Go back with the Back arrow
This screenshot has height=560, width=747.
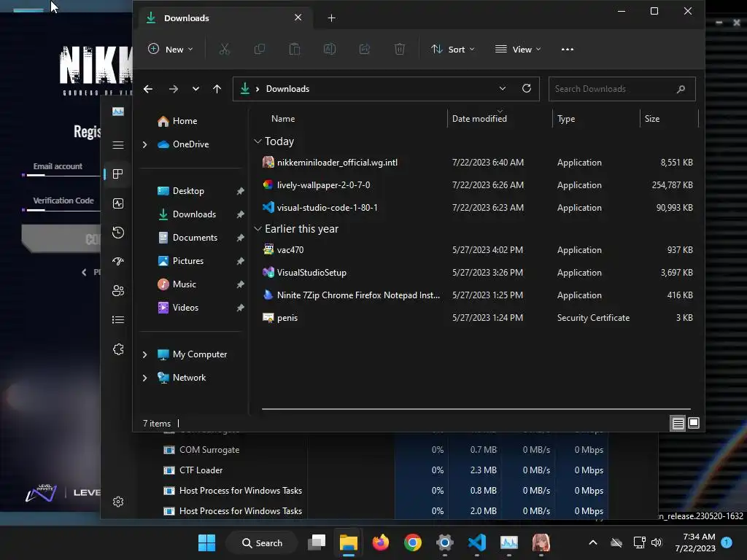coord(148,89)
